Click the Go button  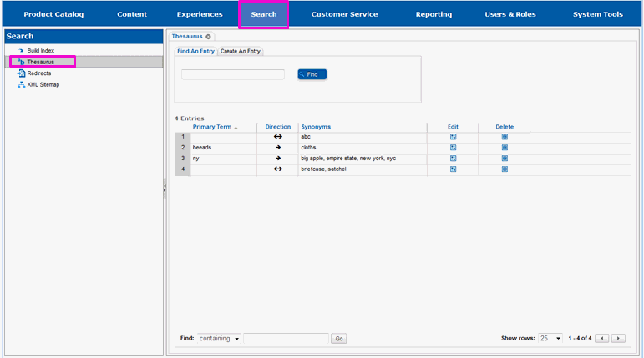(x=339, y=339)
